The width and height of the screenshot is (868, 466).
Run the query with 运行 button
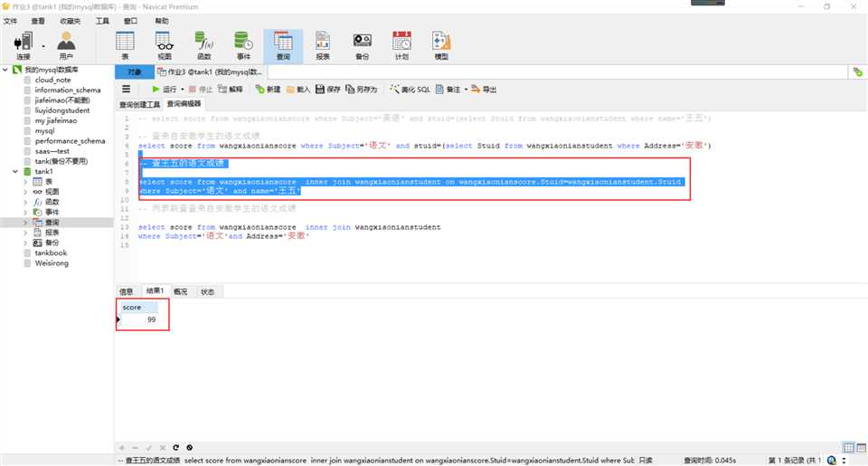pyautogui.click(x=165, y=89)
